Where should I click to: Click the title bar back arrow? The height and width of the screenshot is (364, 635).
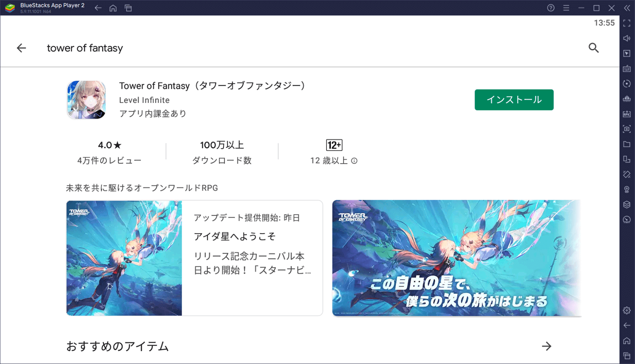click(98, 8)
